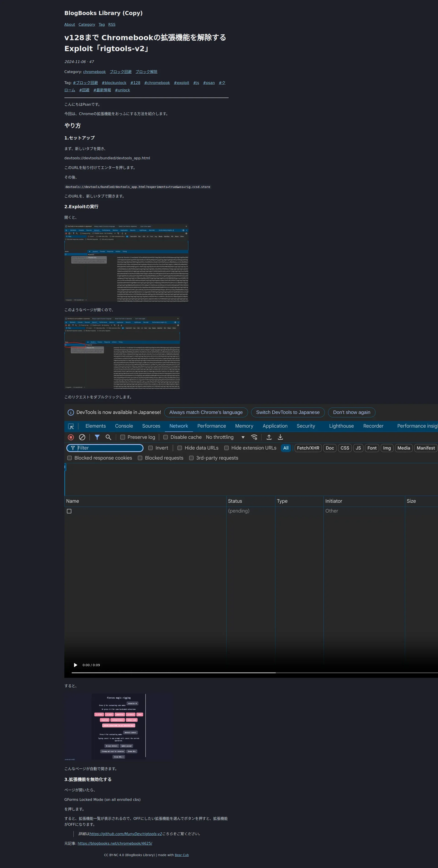Toggle the funnel filter icon in toolbar
Screen dimensions: 438x868
[97, 437]
